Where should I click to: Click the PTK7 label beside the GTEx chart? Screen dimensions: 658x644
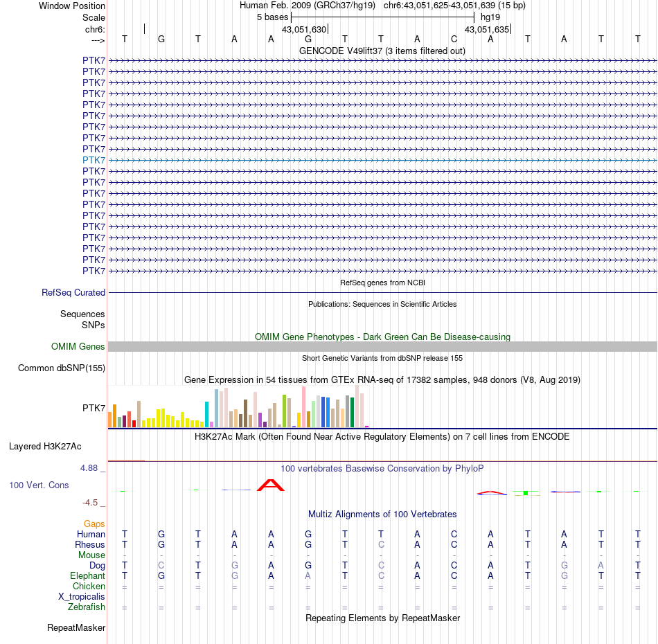point(94,408)
